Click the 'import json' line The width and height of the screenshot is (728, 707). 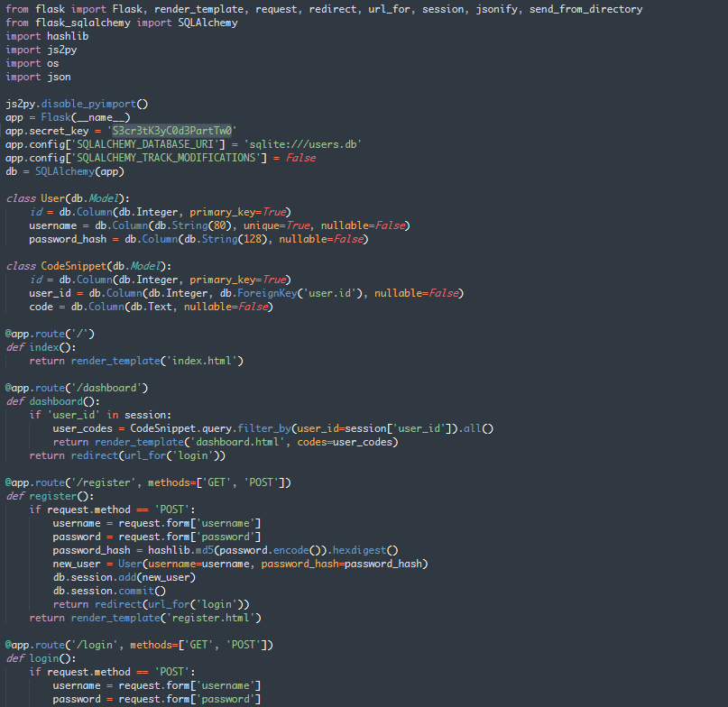tap(38, 77)
